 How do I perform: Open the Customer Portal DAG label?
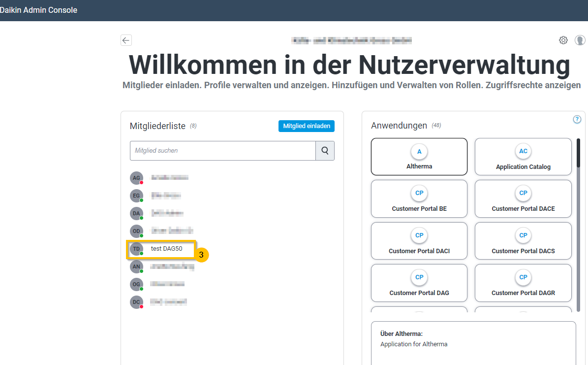click(419, 293)
